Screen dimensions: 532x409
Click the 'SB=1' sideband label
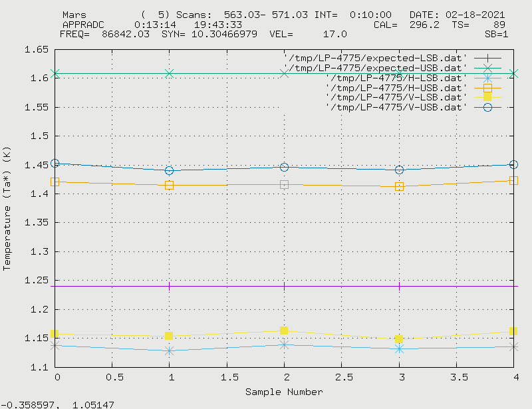tap(496, 35)
